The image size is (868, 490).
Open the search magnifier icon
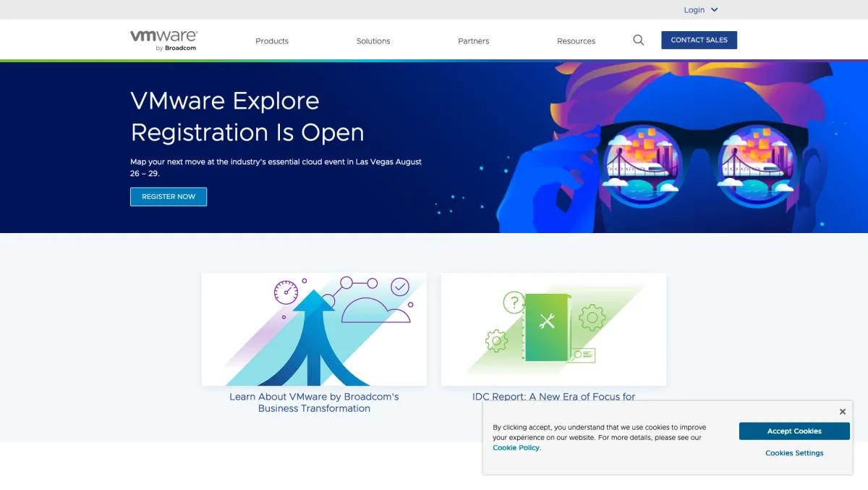point(639,40)
